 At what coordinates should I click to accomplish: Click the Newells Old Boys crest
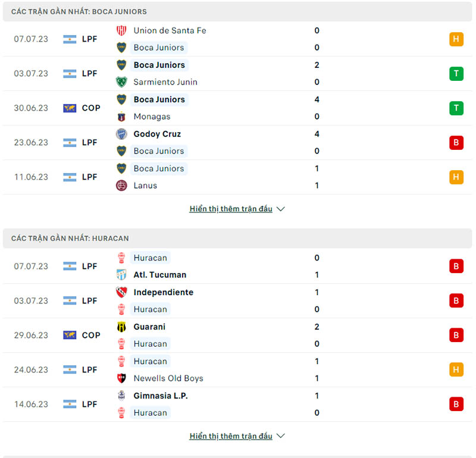click(x=121, y=378)
